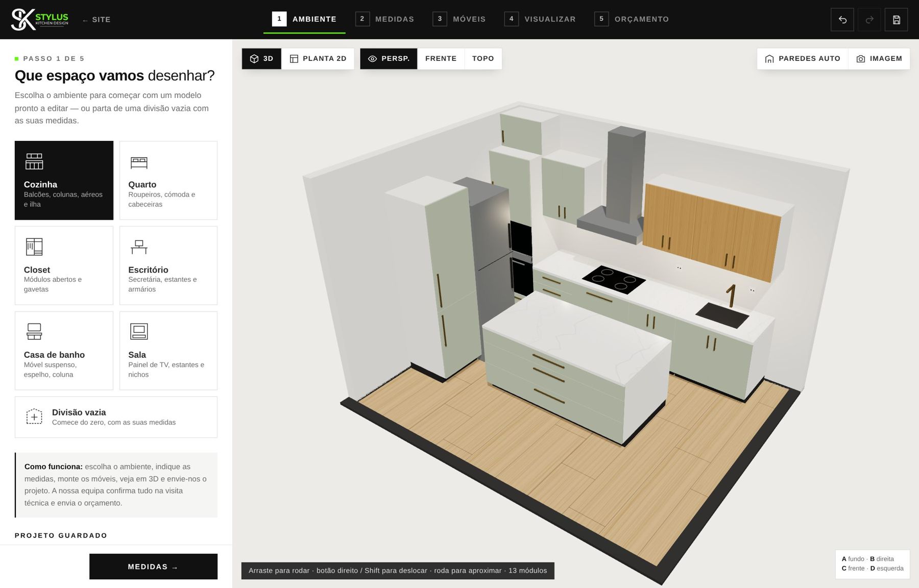Screen dimensions: 919x588
Task: Select the Closet room card
Action: (x=64, y=265)
